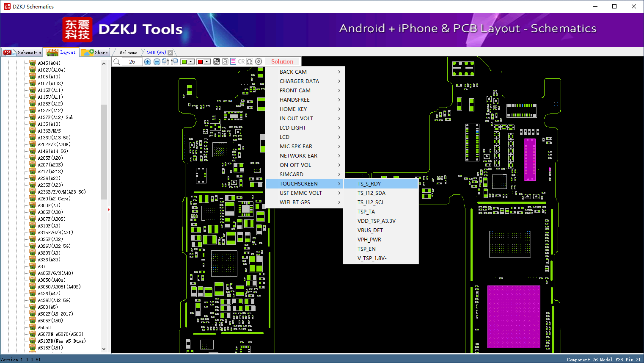644x363 pixels.
Task: Open the MIC SPK EAR submenu
Action: (305, 147)
